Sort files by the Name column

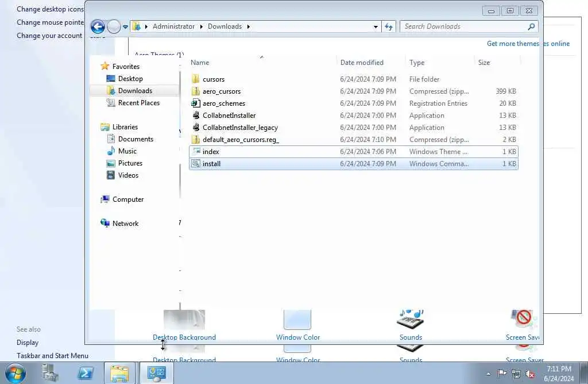[200, 62]
